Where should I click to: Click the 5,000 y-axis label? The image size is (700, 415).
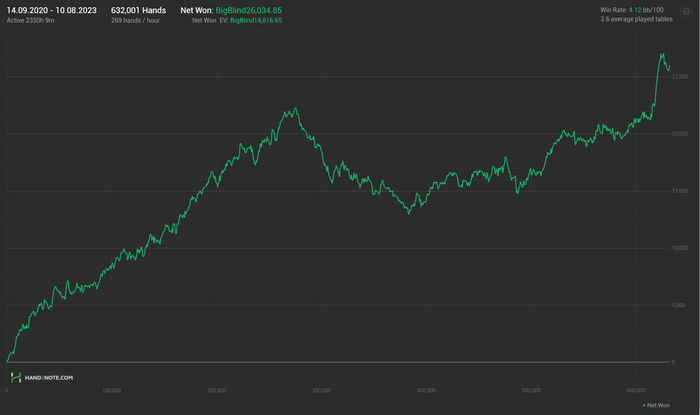[x=678, y=305]
